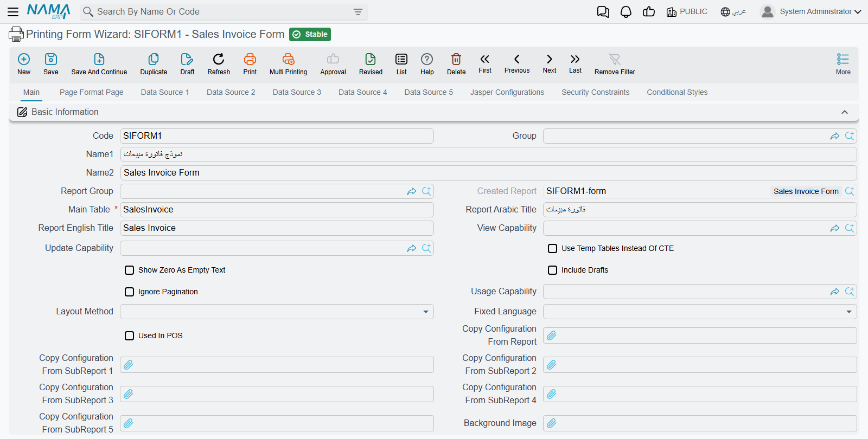
Task: Duplicate the current form
Action: [x=154, y=64]
